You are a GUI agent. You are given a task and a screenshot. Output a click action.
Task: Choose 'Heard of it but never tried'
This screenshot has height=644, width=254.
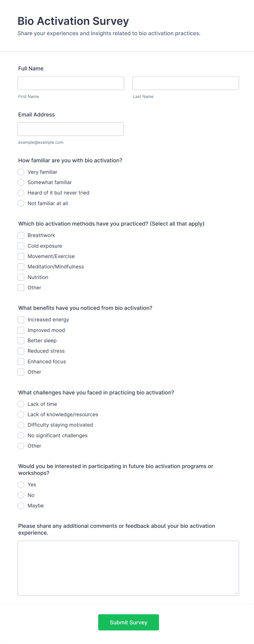[x=21, y=193]
